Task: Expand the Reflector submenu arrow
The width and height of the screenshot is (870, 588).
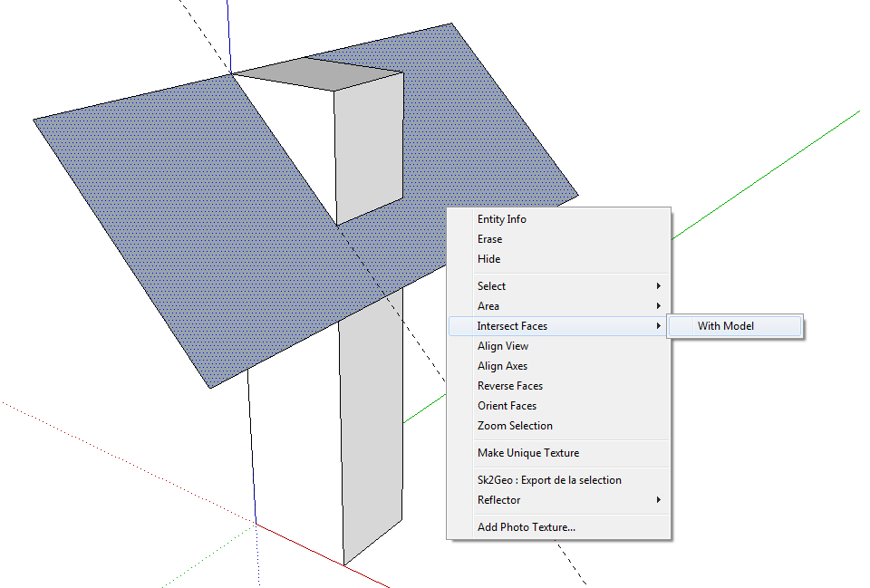Action: [x=659, y=500]
